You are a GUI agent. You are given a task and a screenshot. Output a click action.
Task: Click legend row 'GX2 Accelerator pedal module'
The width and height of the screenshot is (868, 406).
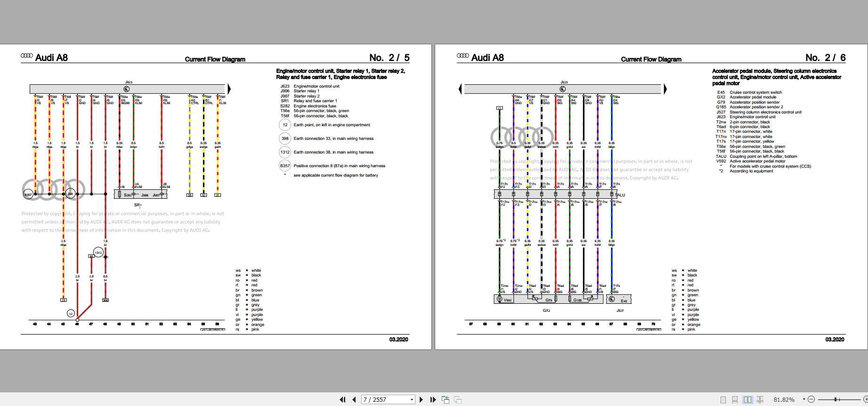click(x=746, y=97)
